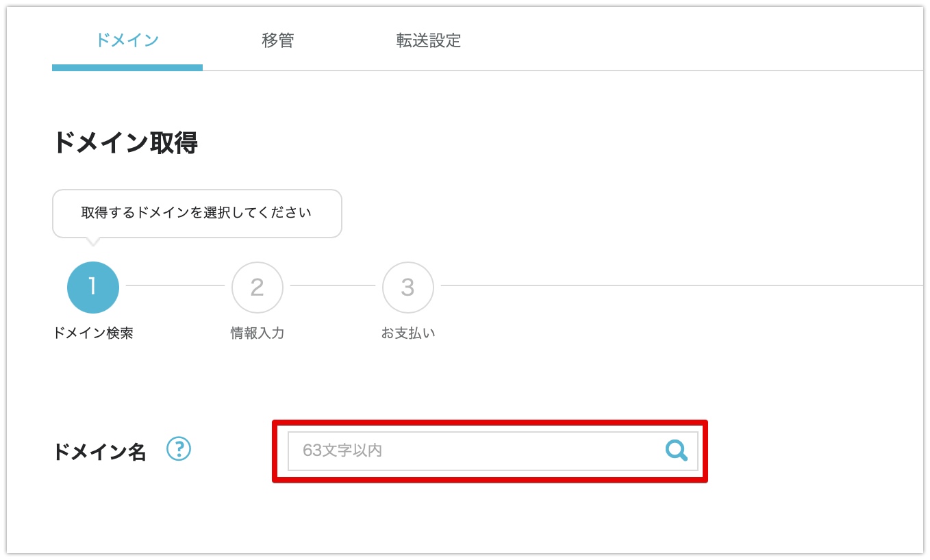930x560 pixels.
Task: Click the お支払い step label
Action: coord(408,333)
